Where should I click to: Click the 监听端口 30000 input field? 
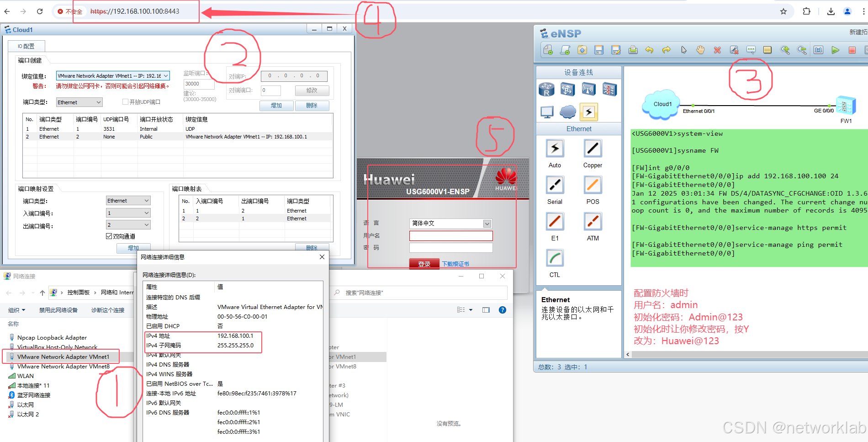tap(199, 84)
